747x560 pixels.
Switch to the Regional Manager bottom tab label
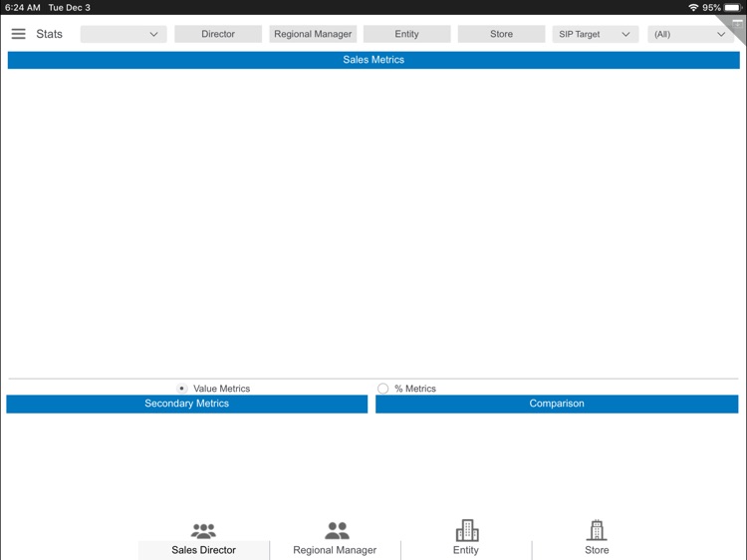[x=335, y=550]
